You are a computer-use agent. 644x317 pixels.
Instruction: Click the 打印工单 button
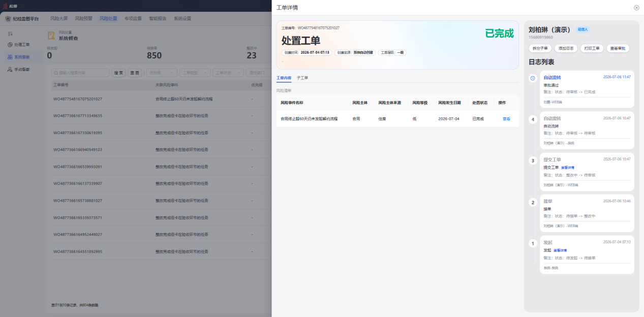click(592, 48)
